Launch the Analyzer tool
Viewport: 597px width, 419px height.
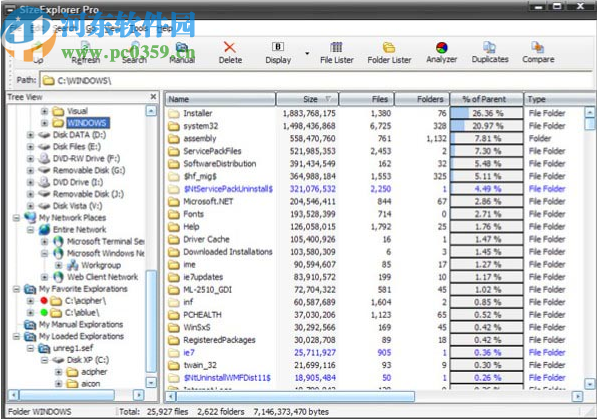coord(442,53)
